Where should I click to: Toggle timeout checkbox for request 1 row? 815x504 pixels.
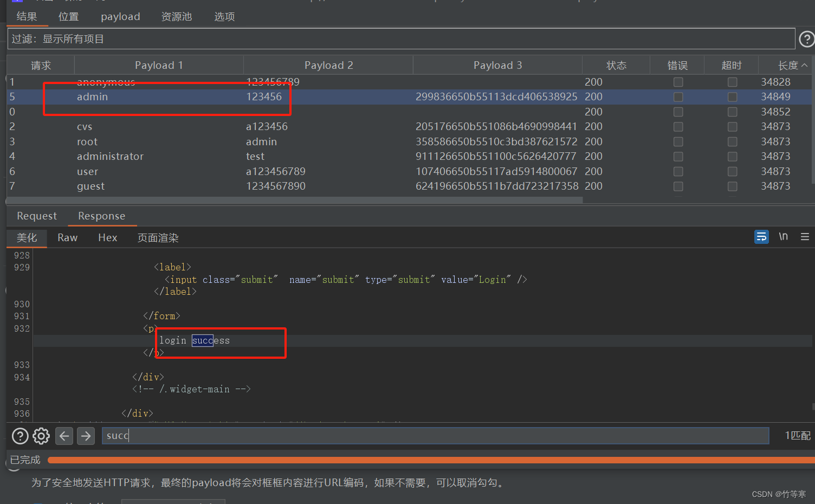[732, 82]
